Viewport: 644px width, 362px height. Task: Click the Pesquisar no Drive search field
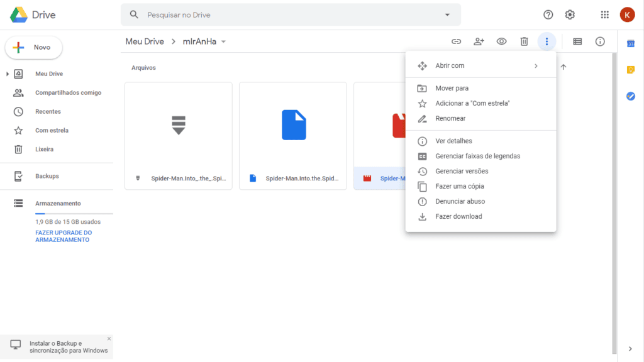coord(291,15)
